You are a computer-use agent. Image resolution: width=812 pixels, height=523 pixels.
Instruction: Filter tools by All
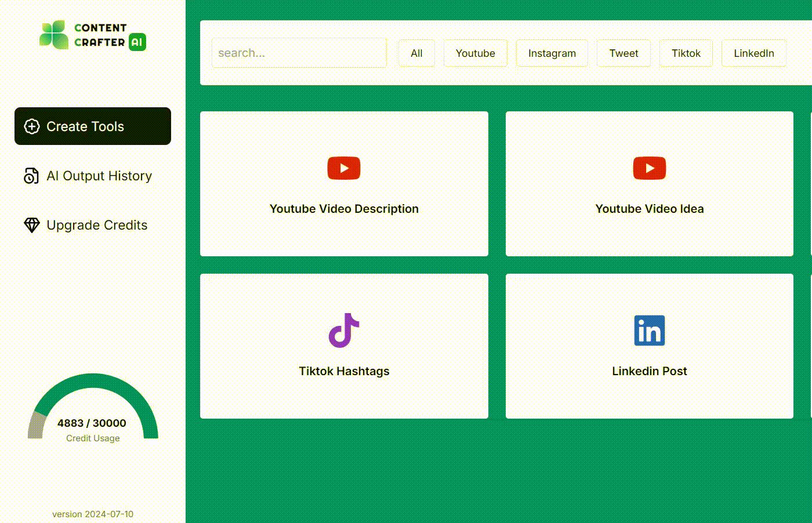tap(416, 53)
